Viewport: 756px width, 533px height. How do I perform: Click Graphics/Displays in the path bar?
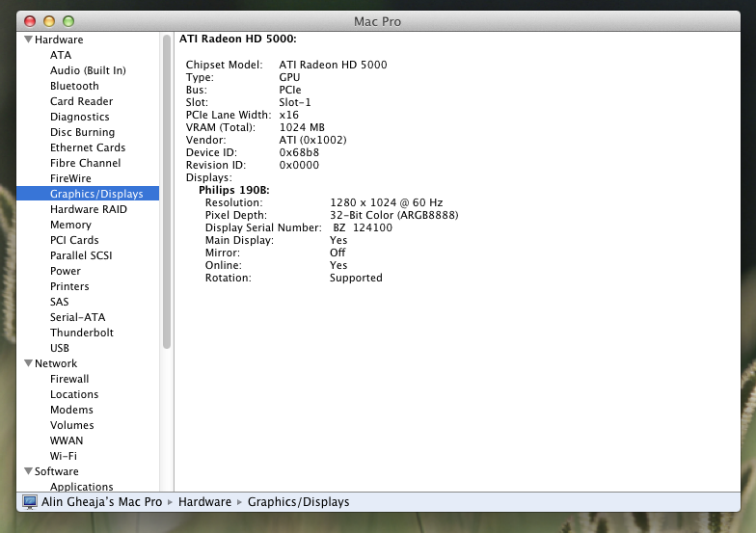(x=299, y=501)
